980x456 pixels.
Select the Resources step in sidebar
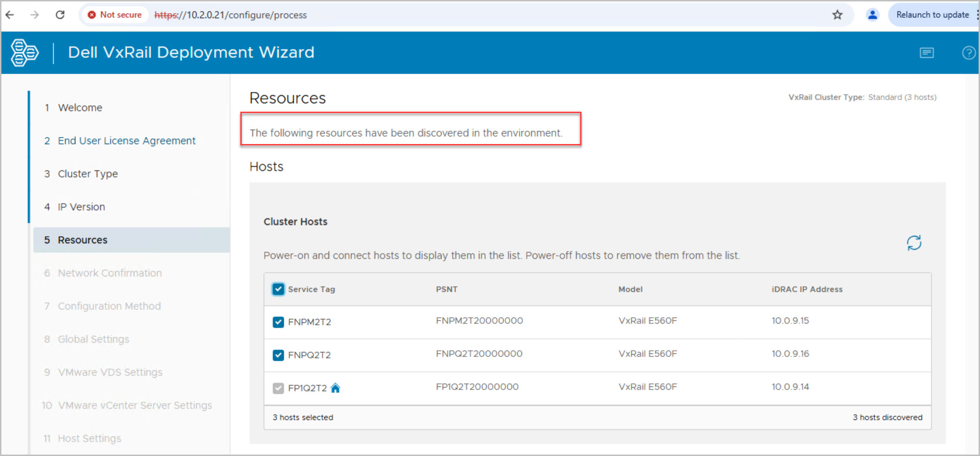point(83,240)
